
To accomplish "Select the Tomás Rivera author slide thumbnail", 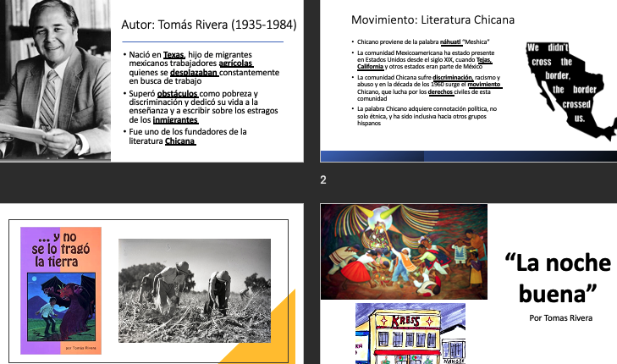I will [x=151, y=80].
